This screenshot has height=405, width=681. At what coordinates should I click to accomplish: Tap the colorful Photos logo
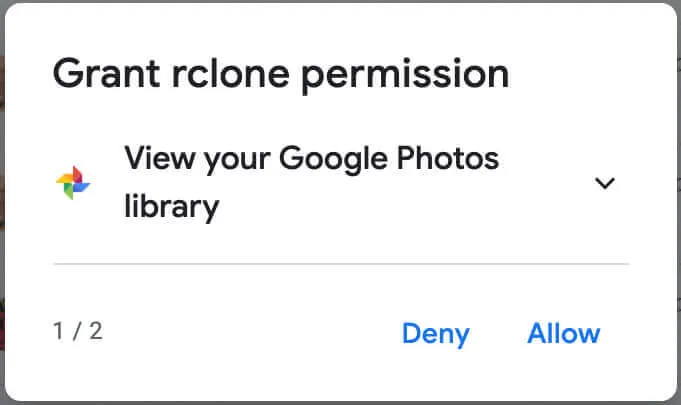[73, 183]
